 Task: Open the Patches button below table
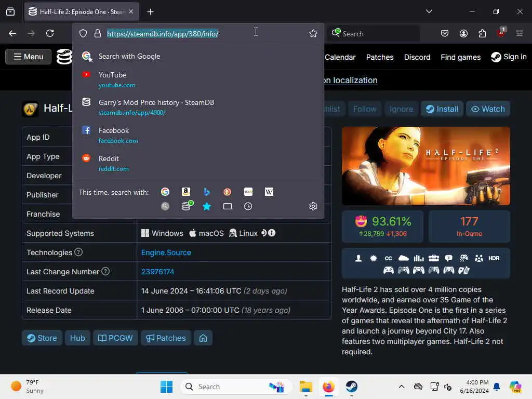tap(166, 338)
